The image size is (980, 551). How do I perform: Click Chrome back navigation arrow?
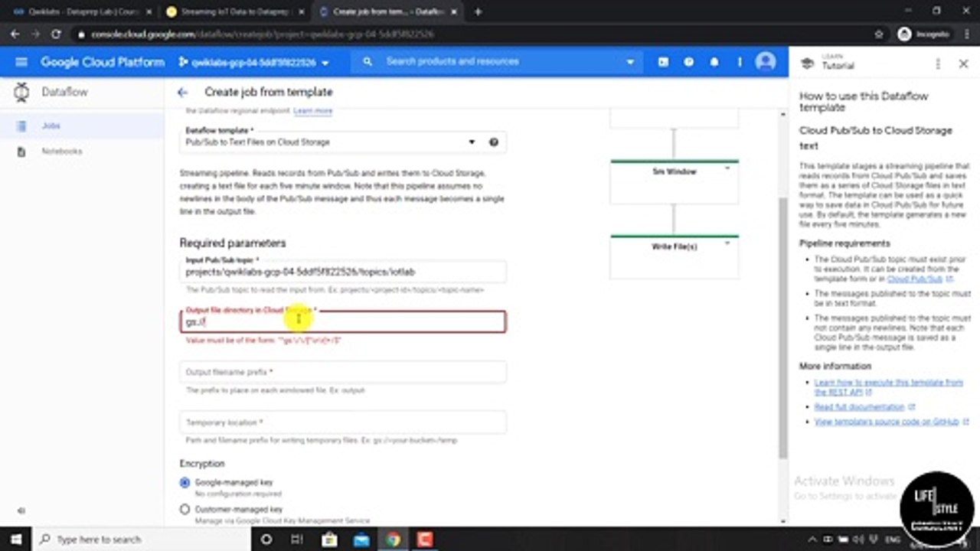pyautogui.click(x=15, y=34)
